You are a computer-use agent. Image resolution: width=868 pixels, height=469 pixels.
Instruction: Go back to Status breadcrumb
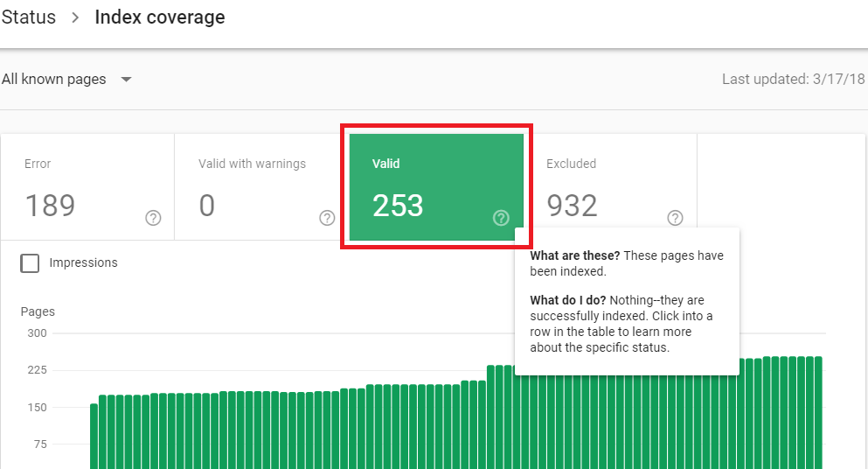coord(29,17)
